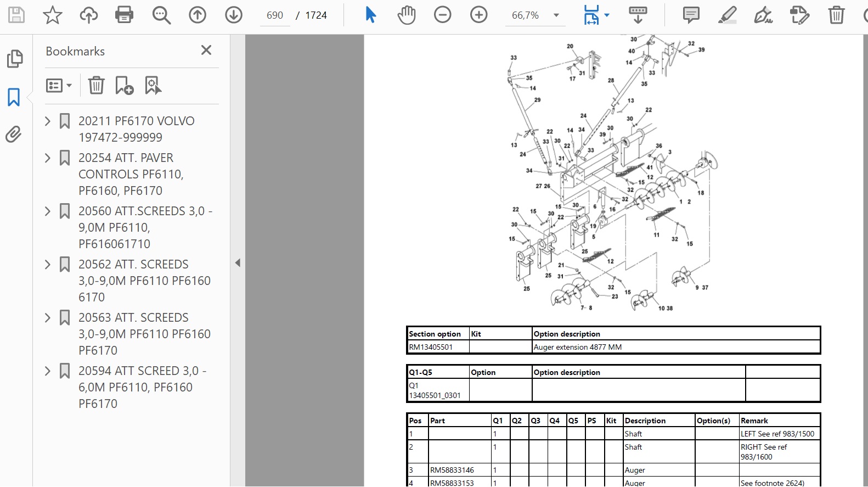Screen dimensions: 868x487
Task: Toggle the Bookmarks panel sidebar icon
Action: tap(14, 97)
